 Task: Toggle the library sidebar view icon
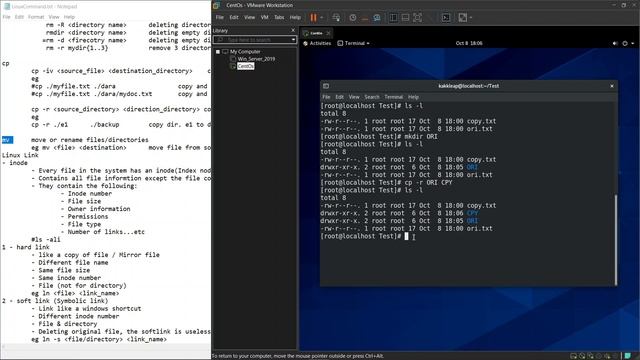[393, 18]
